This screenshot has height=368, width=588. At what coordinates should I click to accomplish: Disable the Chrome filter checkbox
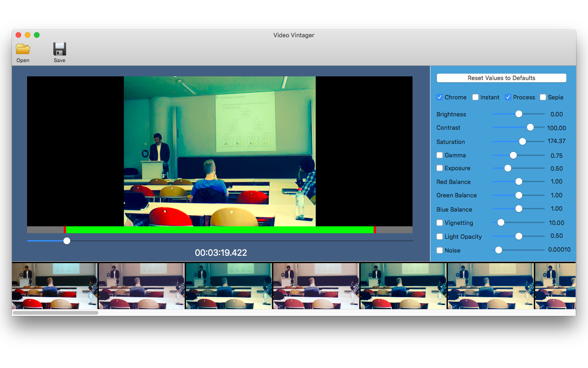440,97
